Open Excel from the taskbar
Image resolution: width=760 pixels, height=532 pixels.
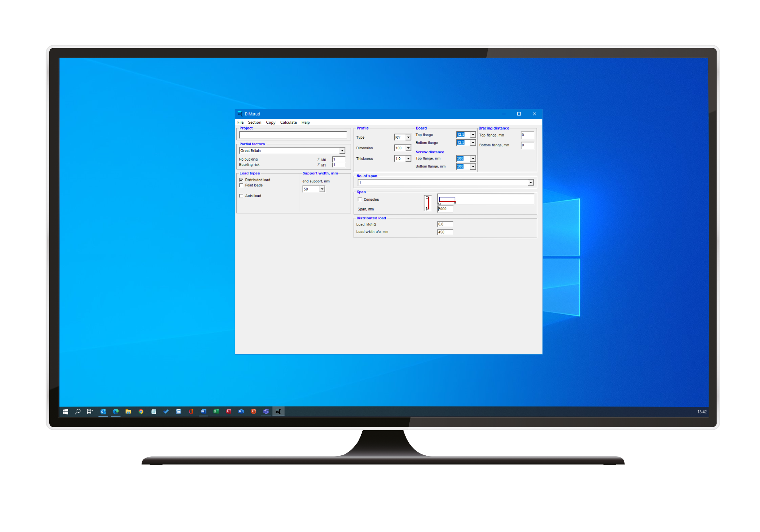[x=216, y=412]
